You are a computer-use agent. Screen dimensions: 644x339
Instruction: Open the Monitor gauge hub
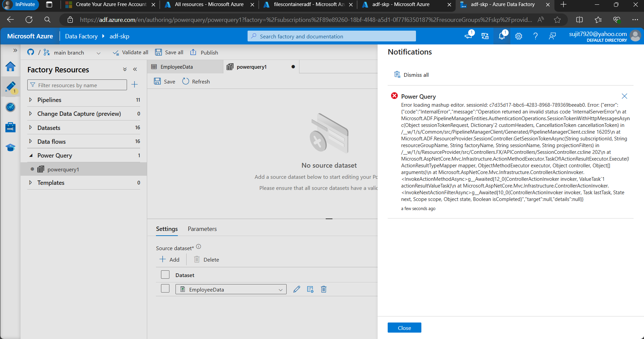click(10, 107)
